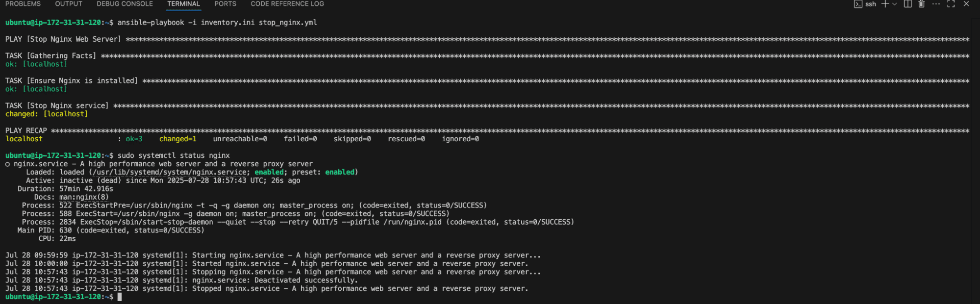Expand the launch profile dropdown chevron

895,4
